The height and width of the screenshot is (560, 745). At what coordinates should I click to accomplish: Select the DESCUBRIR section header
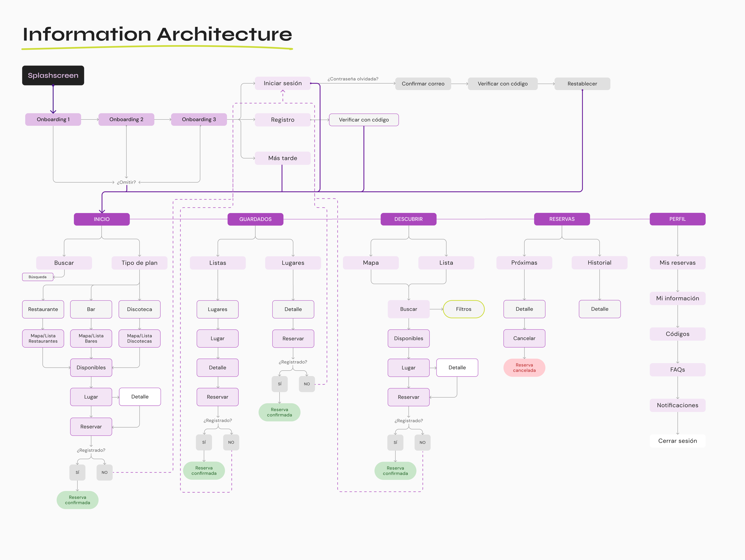click(408, 219)
